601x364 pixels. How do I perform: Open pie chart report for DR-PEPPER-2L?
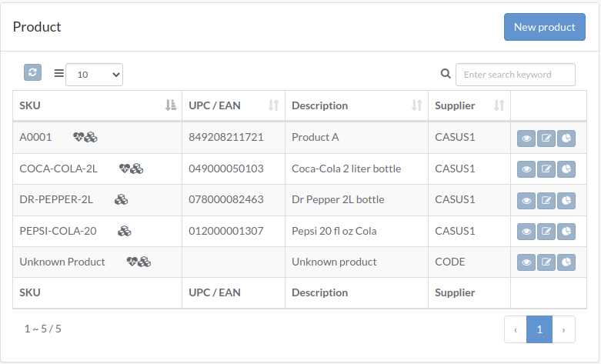(566, 201)
